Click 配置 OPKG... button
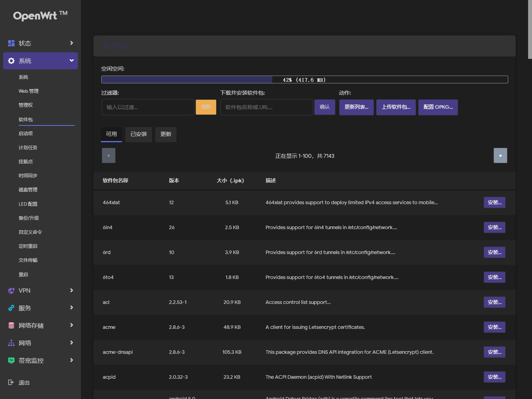This screenshot has width=532, height=399. [x=438, y=107]
